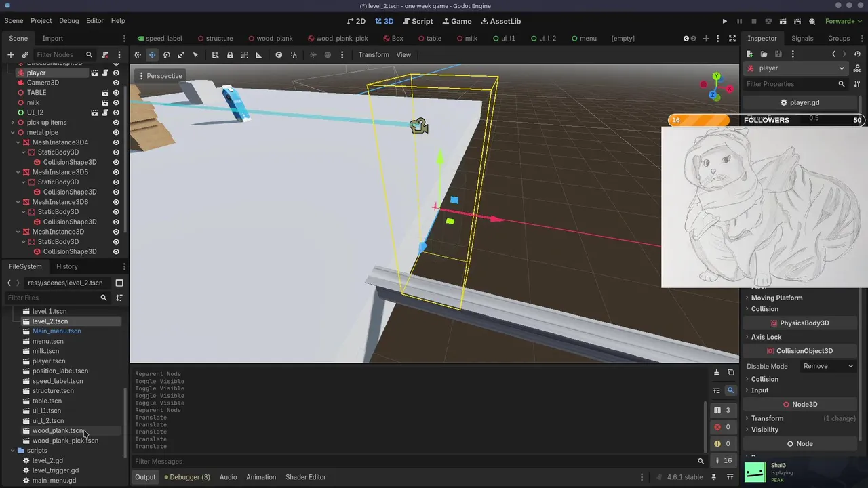Open the wood_plank_pick scene tab
Image resolution: width=868 pixels, height=488 pixels.
(x=338, y=39)
